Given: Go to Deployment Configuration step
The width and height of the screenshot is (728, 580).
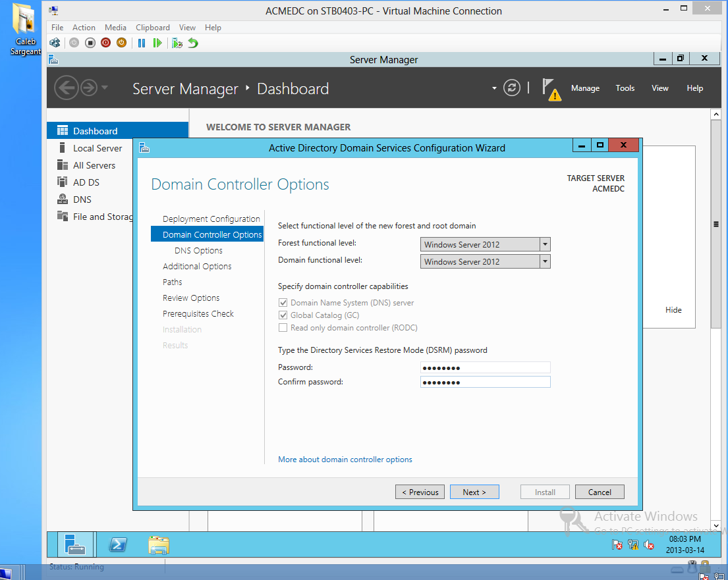Looking at the screenshot, I should [211, 219].
